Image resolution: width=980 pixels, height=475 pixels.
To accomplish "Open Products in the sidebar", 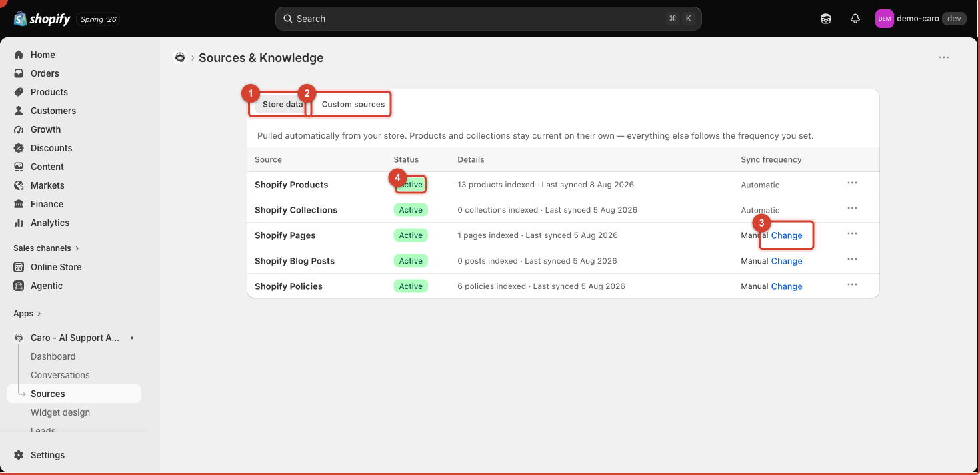I will 74,92.
